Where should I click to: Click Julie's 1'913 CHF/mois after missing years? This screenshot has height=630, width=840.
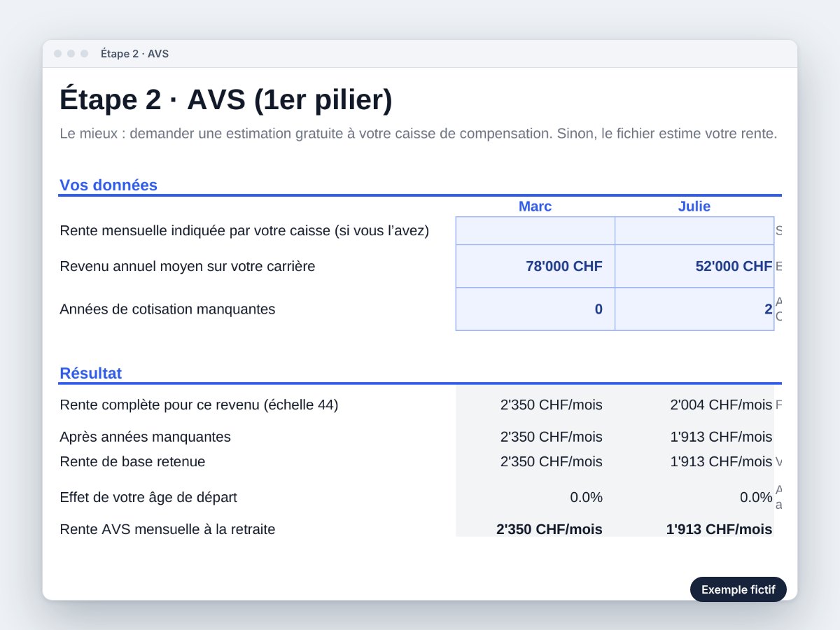721,437
